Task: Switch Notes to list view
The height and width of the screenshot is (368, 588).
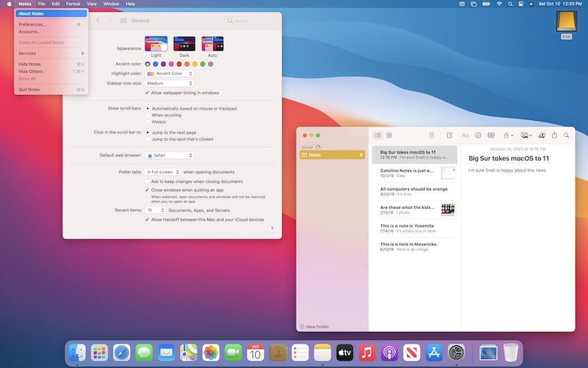Action: point(378,135)
